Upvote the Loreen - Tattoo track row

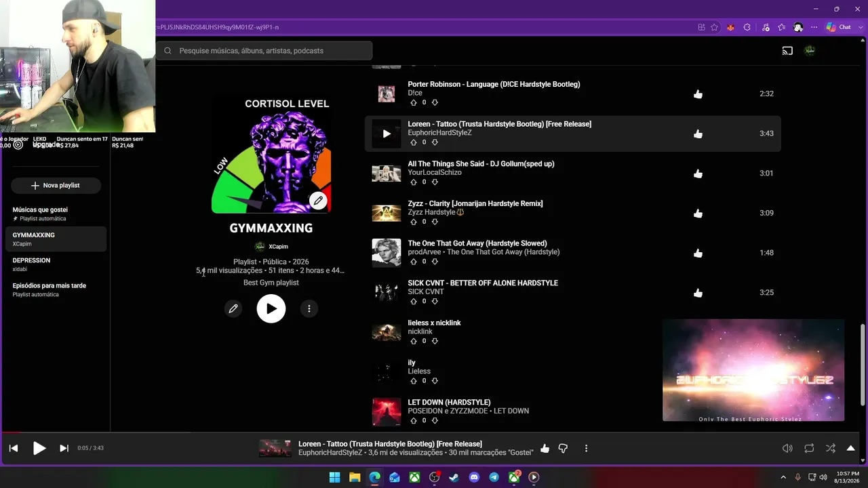pyautogui.click(x=414, y=142)
